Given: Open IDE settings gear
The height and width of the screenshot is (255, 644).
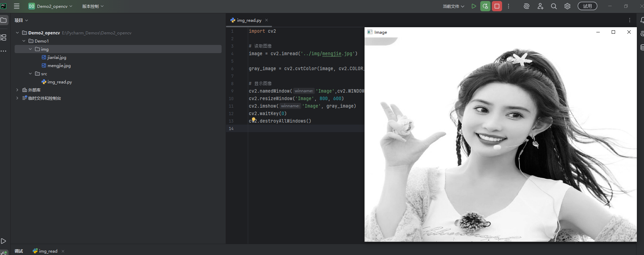Looking at the screenshot, I should tap(567, 6).
